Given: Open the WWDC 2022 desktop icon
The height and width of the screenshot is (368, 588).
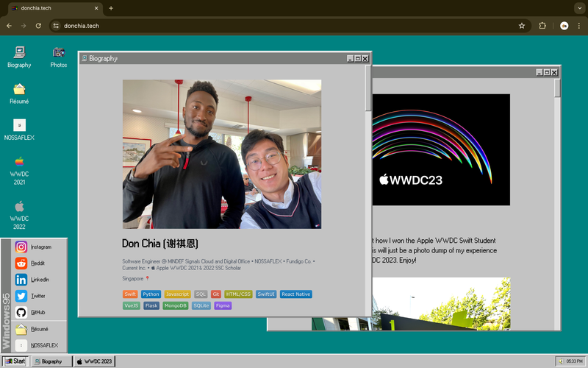Looking at the screenshot, I should pyautogui.click(x=19, y=215).
